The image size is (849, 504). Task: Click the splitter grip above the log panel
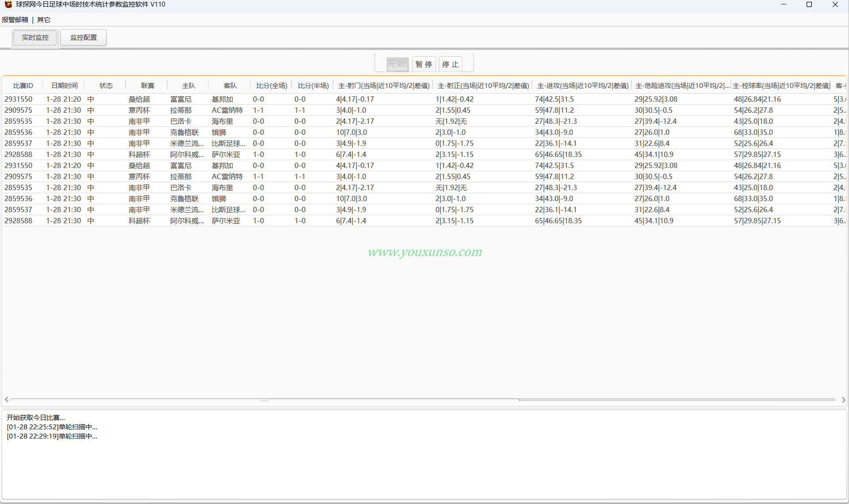pos(264,401)
